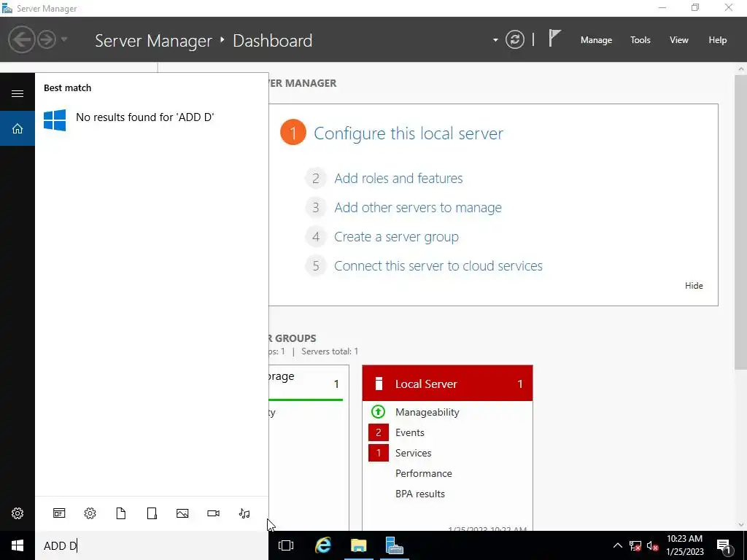Open the View menu
The width and height of the screenshot is (747, 560).
click(x=679, y=40)
